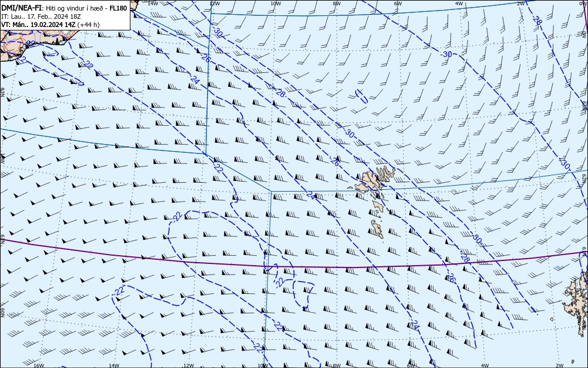The height and width of the screenshot is (368, 588).
Task: Click the 12W longitude label along bottom edge
Action: click(189, 366)
